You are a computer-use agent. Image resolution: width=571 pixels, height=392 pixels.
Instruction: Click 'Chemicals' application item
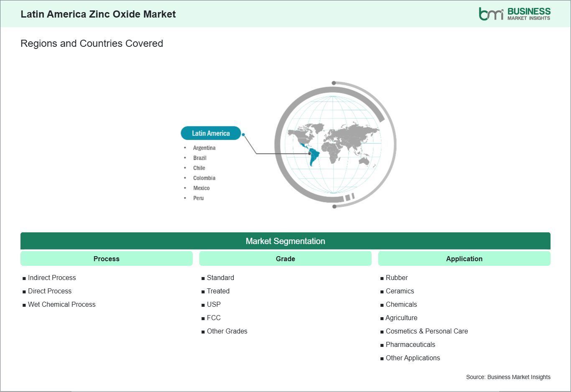point(401,304)
